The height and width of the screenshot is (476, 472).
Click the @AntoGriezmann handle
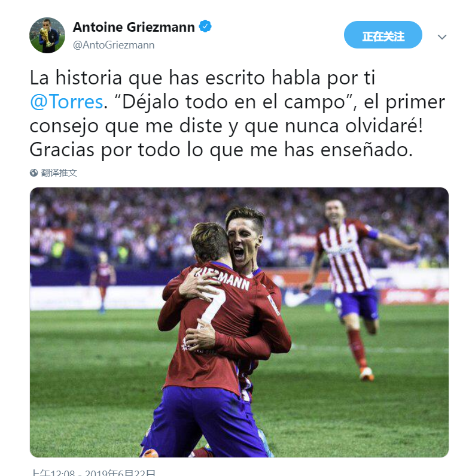click(114, 45)
